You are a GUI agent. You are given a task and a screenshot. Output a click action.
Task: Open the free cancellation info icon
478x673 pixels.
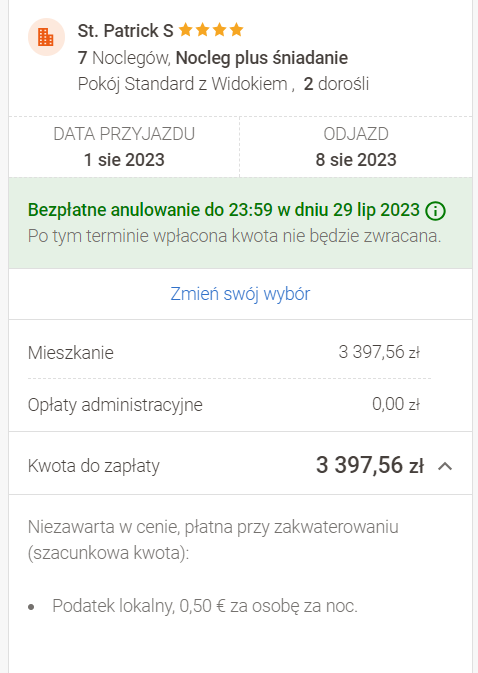[x=436, y=211]
